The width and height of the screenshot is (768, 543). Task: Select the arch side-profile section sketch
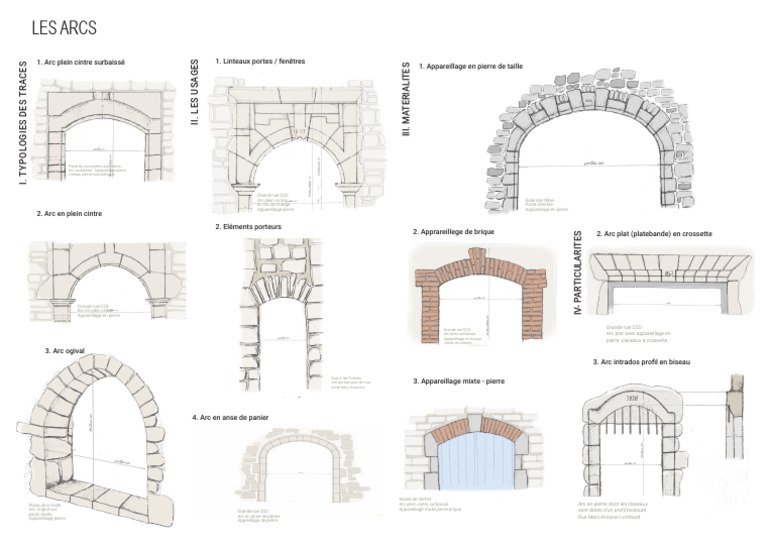click(737, 417)
